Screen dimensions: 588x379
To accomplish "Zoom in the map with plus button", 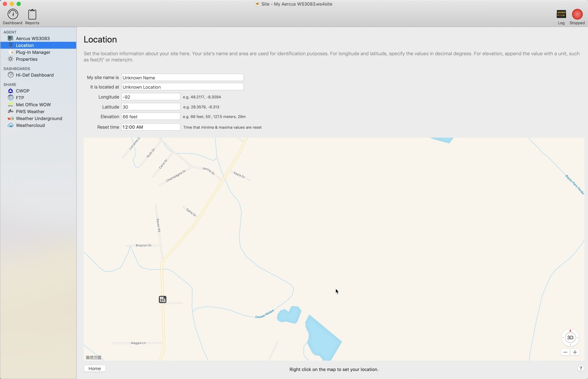I will [x=575, y=352].
